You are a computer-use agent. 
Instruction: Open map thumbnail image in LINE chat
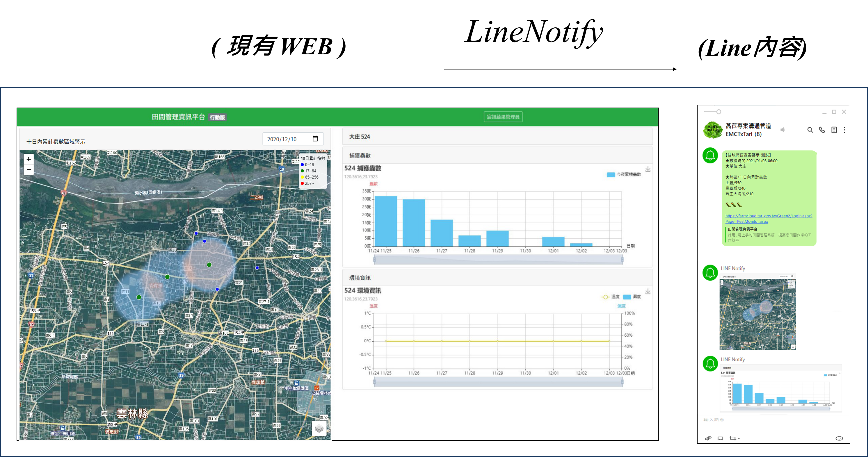click(757, 312)
